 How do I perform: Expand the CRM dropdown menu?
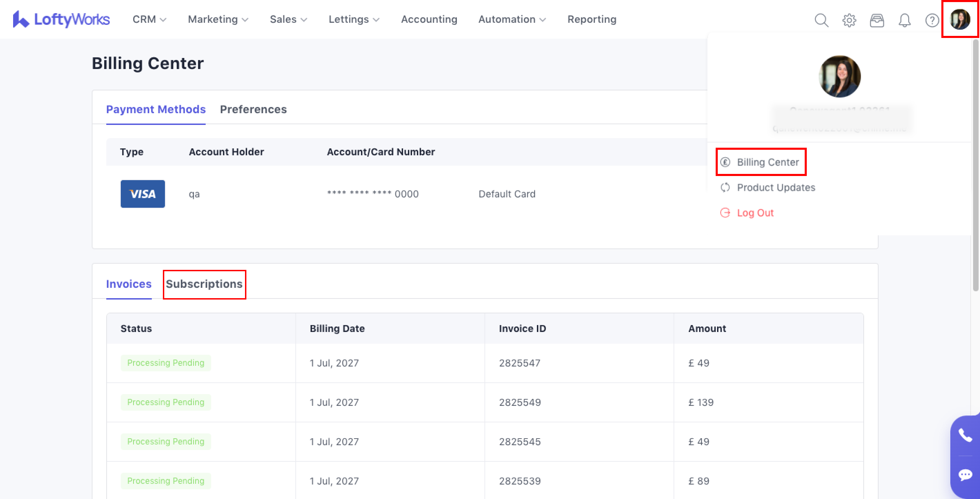pyautogui.click(x=149, y=19)
